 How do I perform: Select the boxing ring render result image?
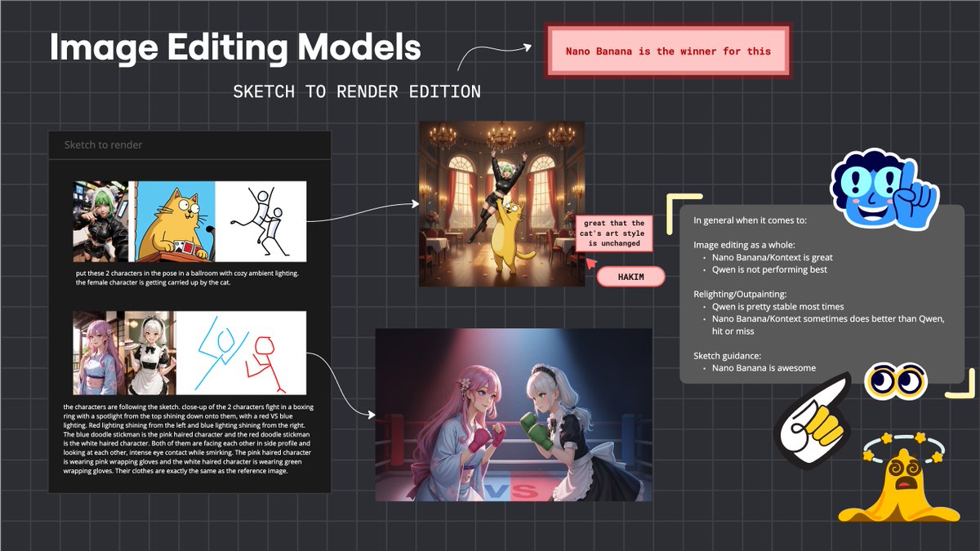pyautogui.click(x=514, y=415)
